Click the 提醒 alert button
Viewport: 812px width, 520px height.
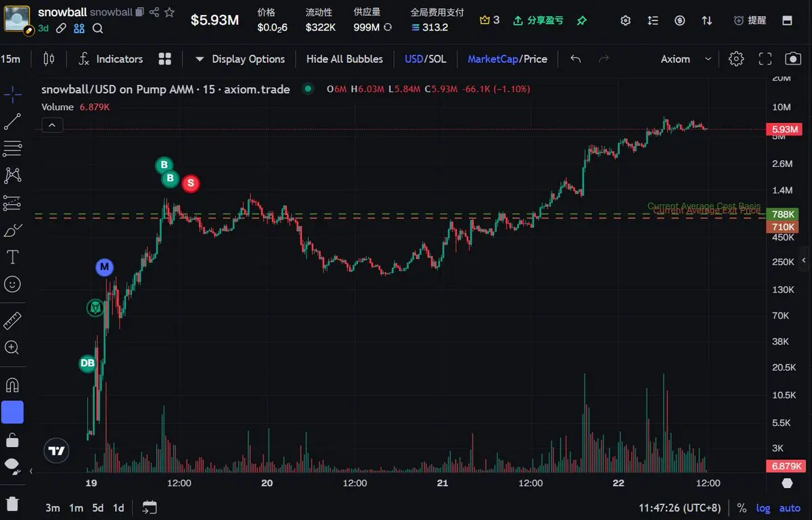750,20
